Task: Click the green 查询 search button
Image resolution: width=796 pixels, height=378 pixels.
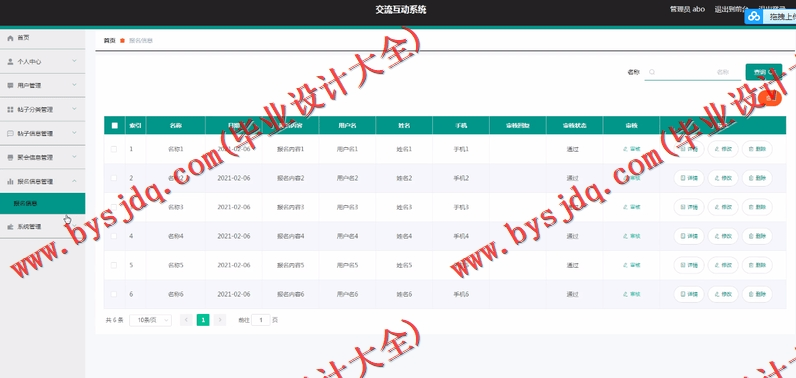Action: [764, 72]
